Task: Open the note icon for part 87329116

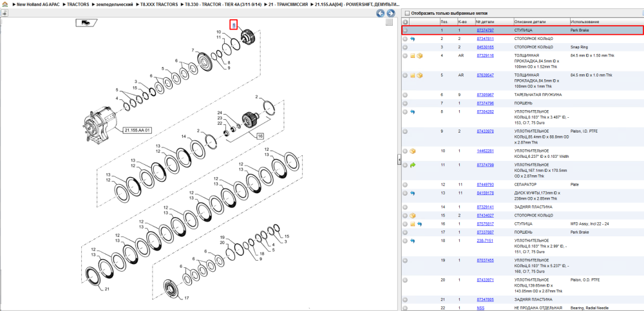Action: [x=413, y=56]
